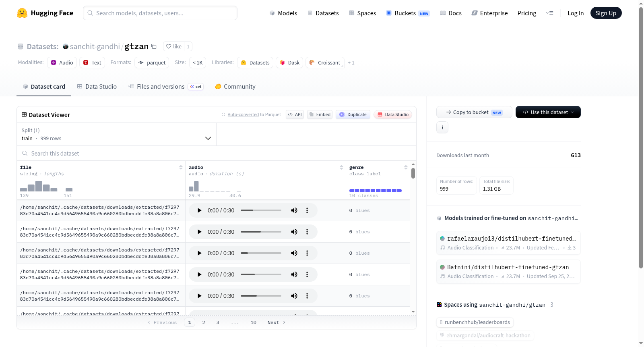Play audio in the first row
This screenshot has height=347, width=644.
(199, 210)
